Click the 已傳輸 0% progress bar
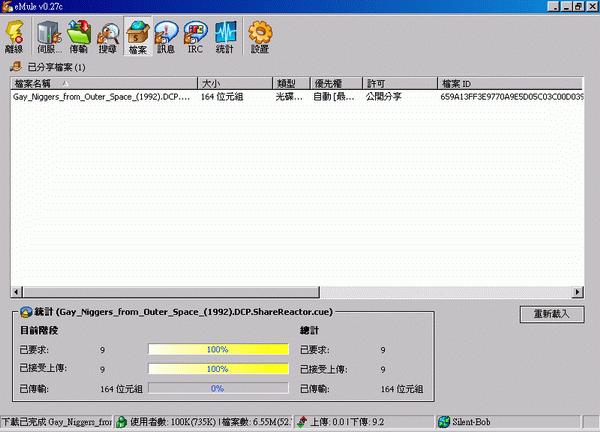600x432 pixels. [x=218, y=388]
